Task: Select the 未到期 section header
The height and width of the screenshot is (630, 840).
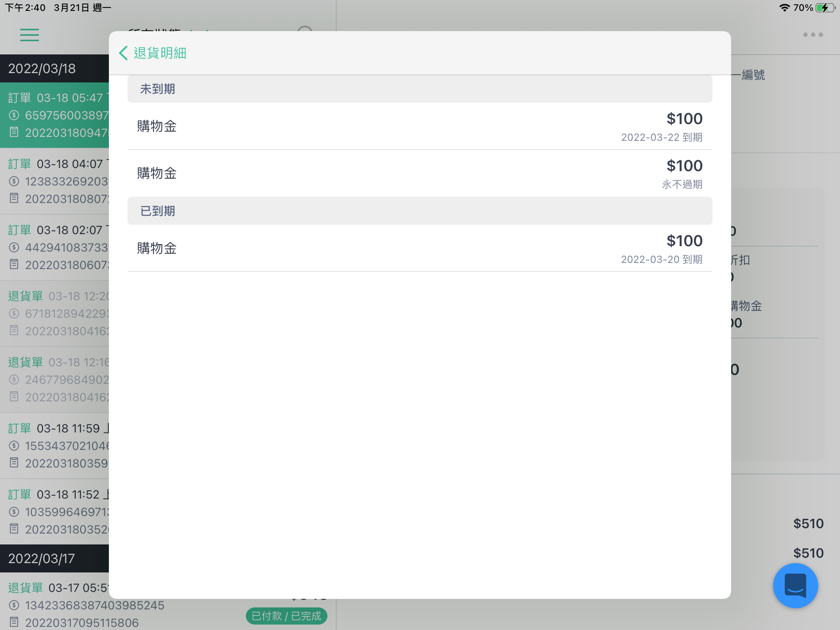Action: [420, 89]
